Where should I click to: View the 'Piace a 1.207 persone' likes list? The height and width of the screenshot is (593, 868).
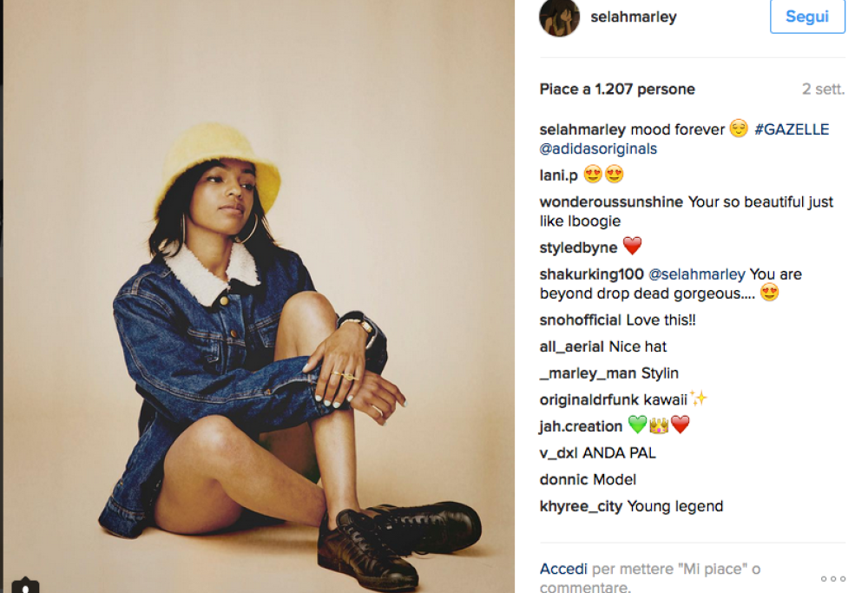click(617, 89)
